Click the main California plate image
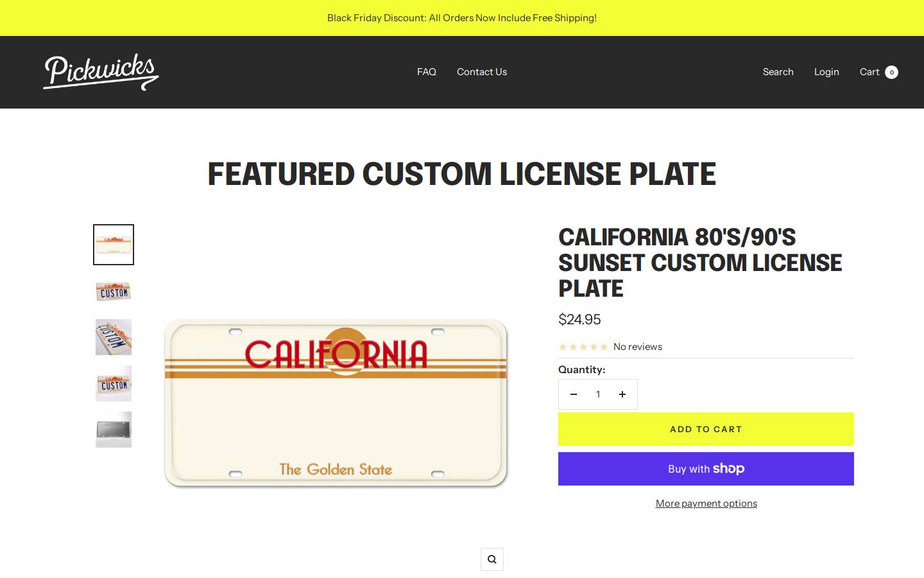924x578 pixels. [x=336, y=403]
